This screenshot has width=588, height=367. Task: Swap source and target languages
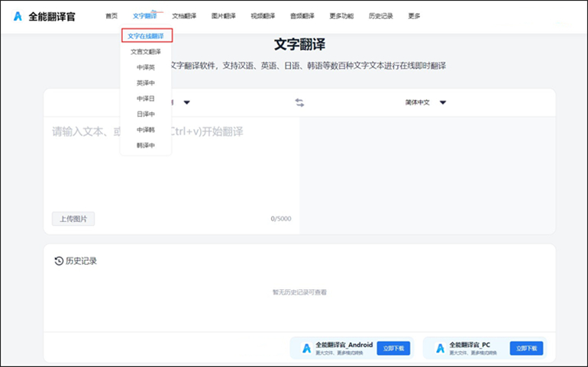299,102
